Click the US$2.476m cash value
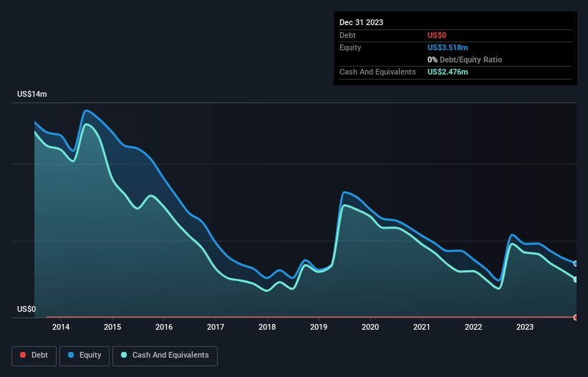The image size is (588, 377). pyautogui.click(x=448, y=72)
